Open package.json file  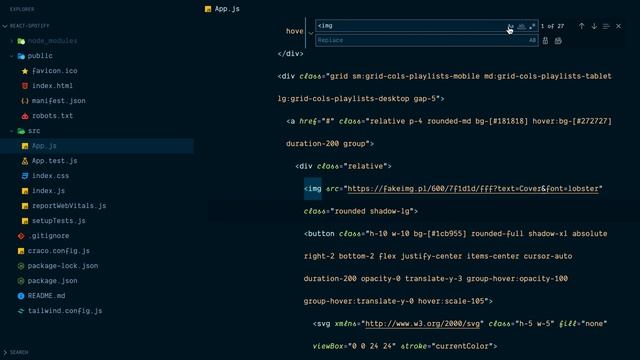point(52,281)
